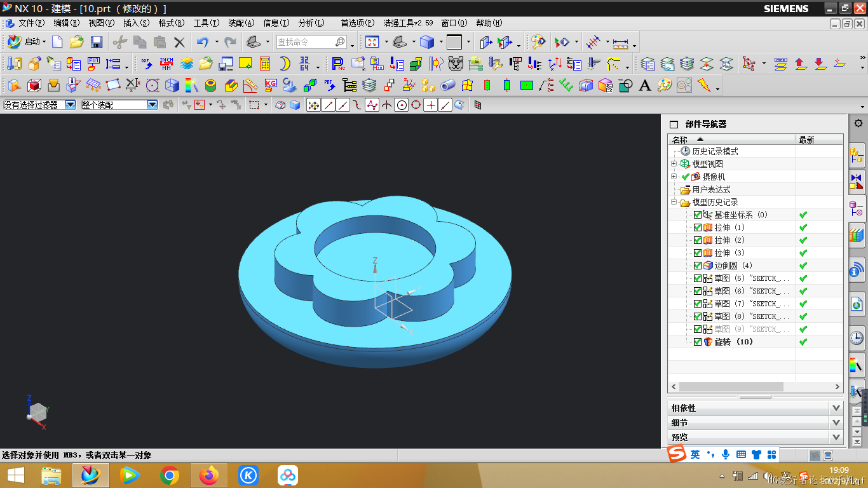Click the blue 3D model in viewport

[375, 283]
